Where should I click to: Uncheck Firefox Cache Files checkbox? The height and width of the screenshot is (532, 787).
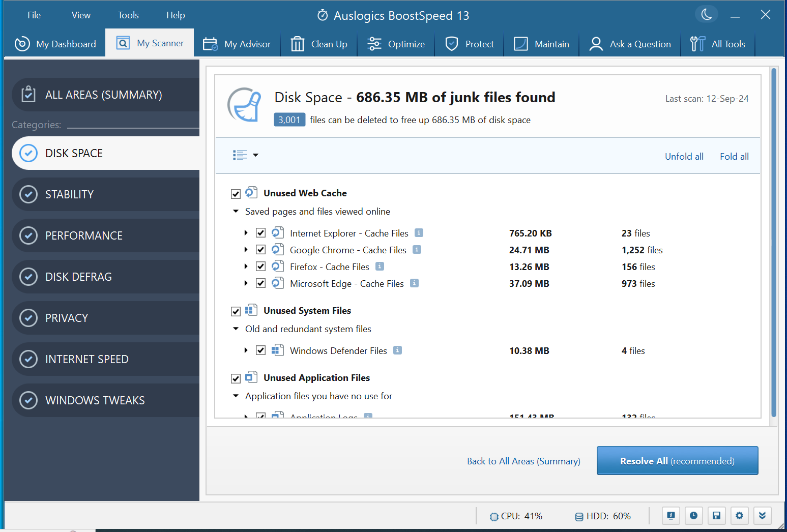click(260, 267)
